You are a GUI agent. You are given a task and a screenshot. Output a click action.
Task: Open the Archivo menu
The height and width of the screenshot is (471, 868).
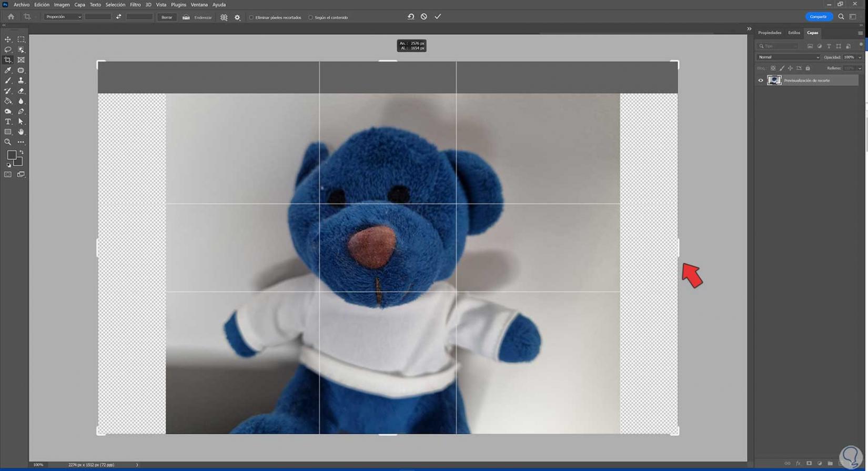pyautogui.click(x=22, y=5)
